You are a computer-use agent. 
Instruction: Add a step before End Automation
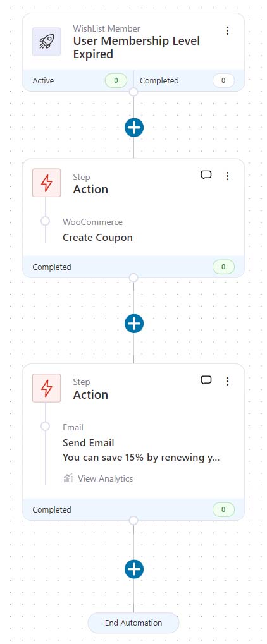tap(133, 569)
